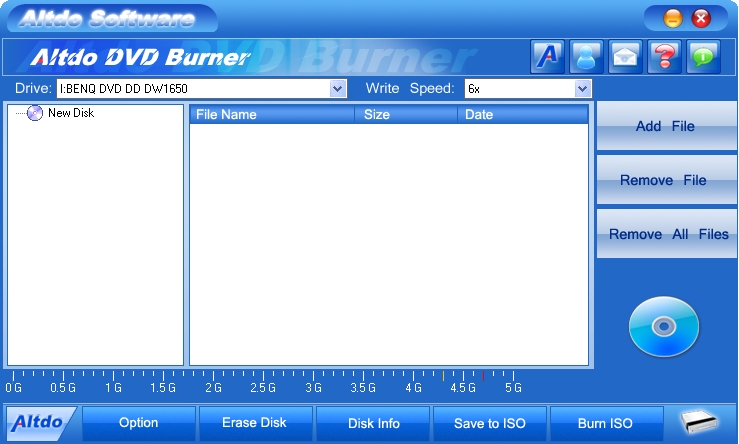Select the New Disk tree item
Image resolution: width=739 pixels, height=444 pixels.
[x=71, y=113]
